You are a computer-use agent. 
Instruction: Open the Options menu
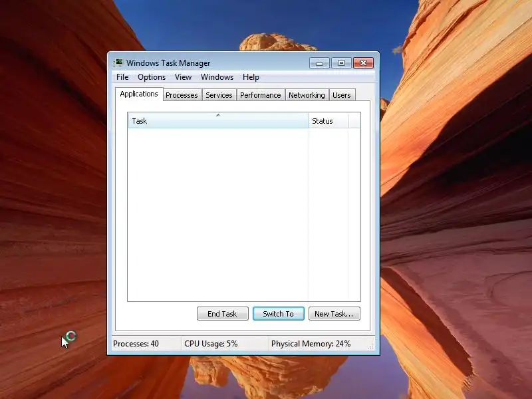tap(152, 77)
